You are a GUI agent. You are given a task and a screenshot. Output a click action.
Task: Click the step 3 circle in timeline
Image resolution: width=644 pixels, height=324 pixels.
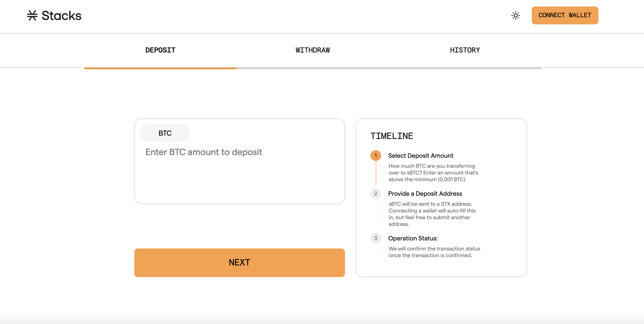point(376,238)
